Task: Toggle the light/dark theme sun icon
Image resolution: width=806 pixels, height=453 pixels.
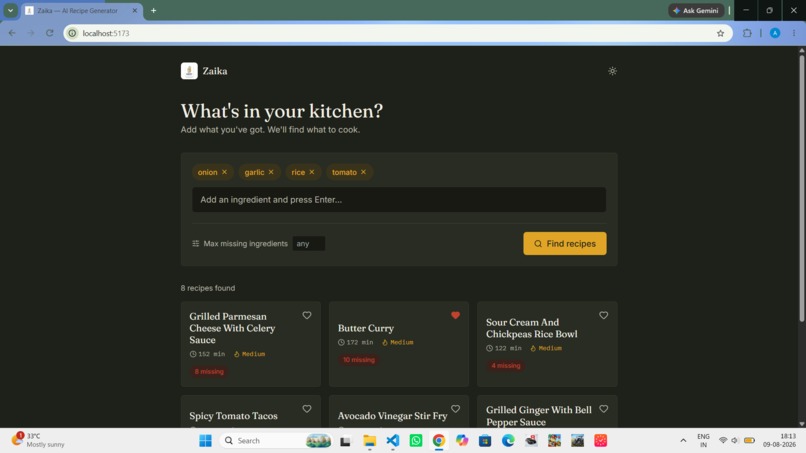Action: click(612, 71)
